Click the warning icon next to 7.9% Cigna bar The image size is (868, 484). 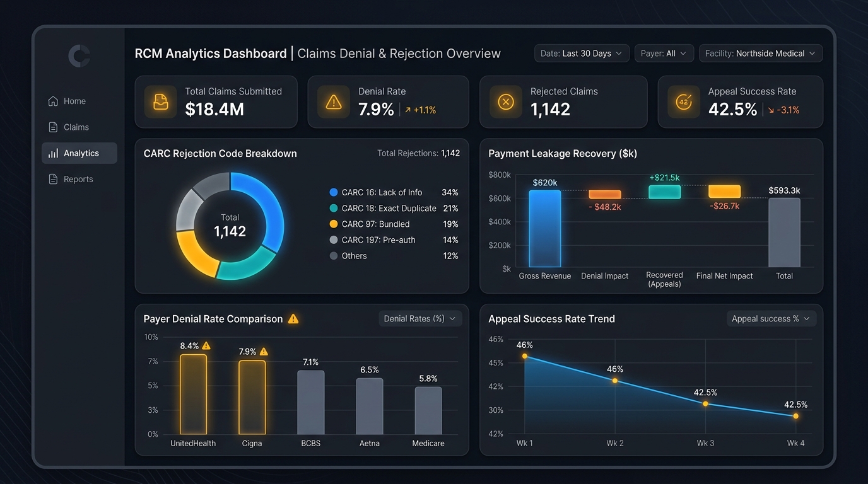click(x=264, y=352)
